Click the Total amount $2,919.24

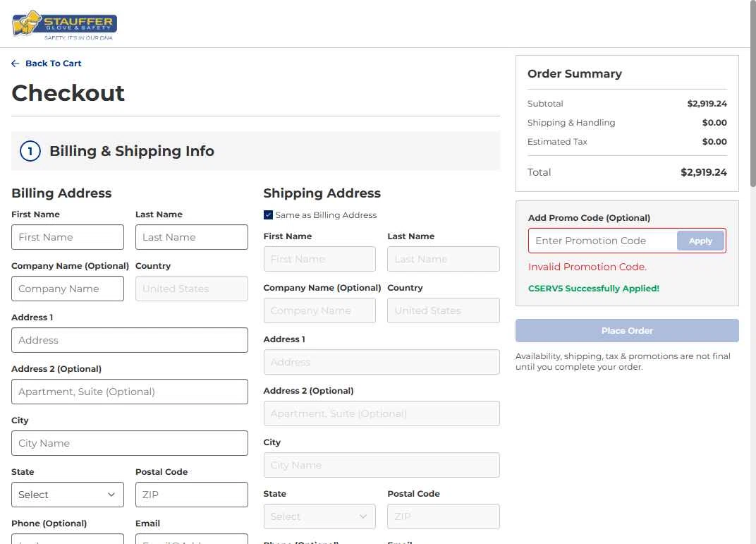[703, 172]
